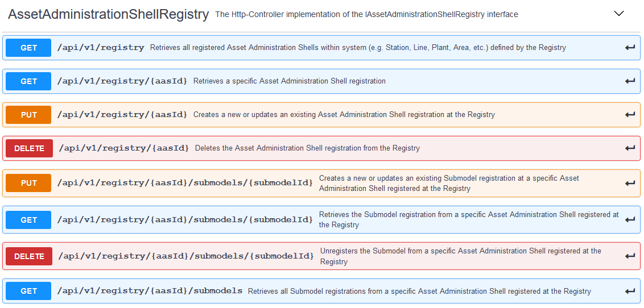The width and height of the screenshot is (644, 308).
Task: Expand the GET button for all registered shells
Action: pyautogui.click(x=28, y=48)
